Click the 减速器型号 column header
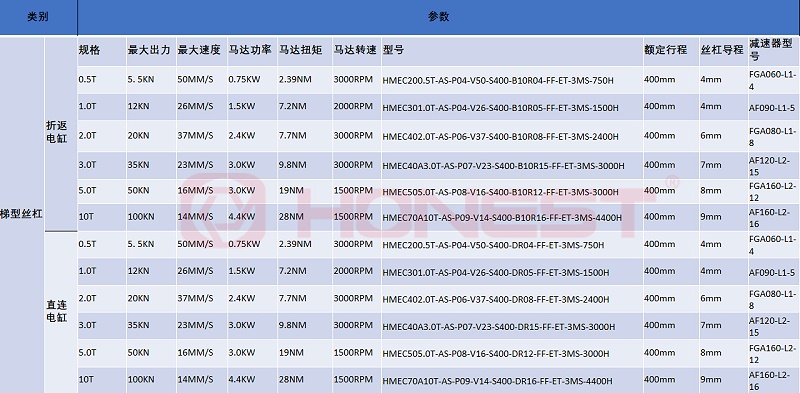Image resolution: width=800 pixels, height=393 pixels. tap(773, 51)
